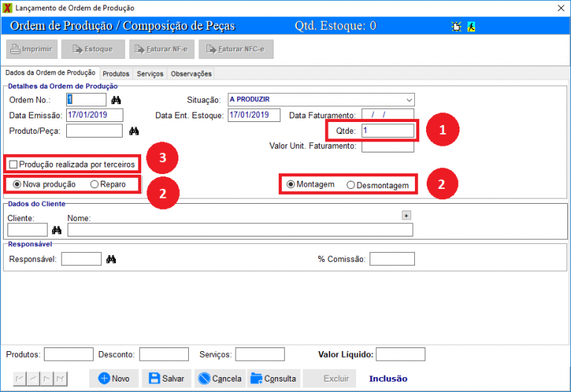
Task: Click binoculars next to Responsável field
Action: [x=112, y=259]
